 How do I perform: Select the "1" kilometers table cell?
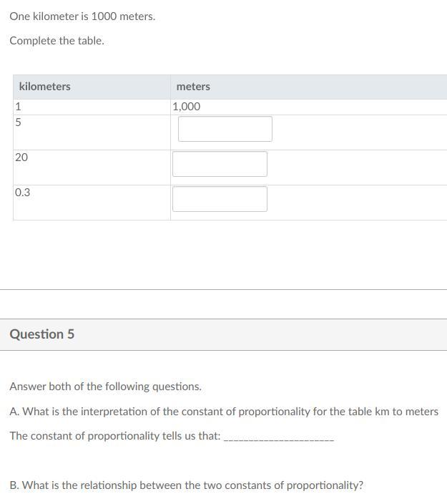pos(19,107)
